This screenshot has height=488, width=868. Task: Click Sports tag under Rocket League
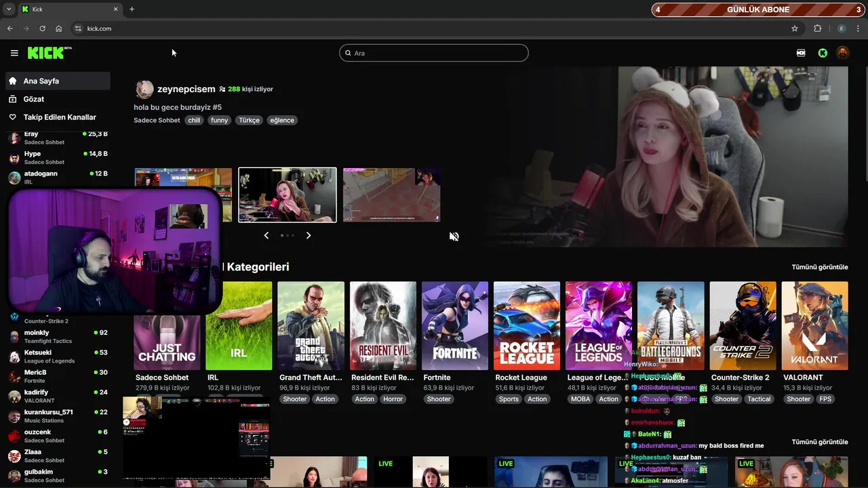(509, 399)
